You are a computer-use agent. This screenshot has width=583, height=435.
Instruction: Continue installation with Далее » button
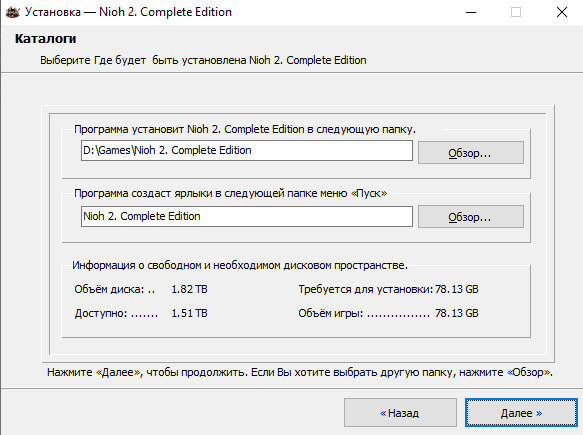click(x=521, y=413)
